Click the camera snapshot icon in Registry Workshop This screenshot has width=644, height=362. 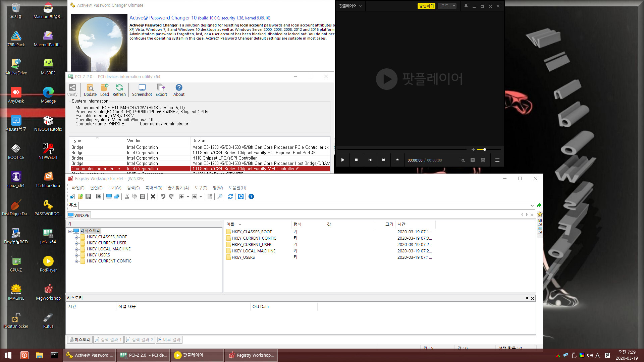pos(99,196)
